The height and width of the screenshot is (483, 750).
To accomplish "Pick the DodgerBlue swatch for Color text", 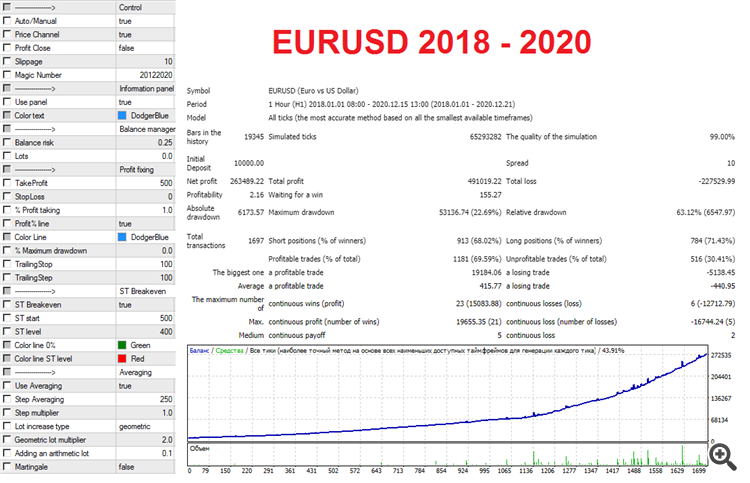I will point(122,115).
